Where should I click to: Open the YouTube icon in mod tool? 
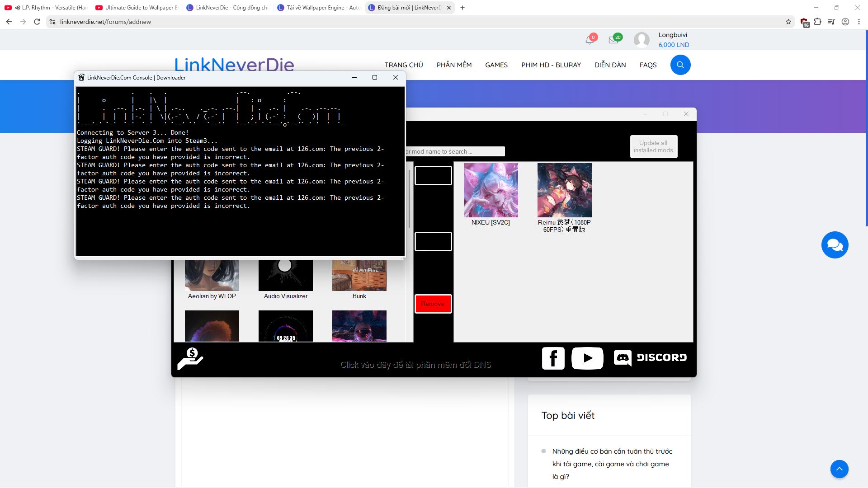pyautogui.click(x=587, y=358)
